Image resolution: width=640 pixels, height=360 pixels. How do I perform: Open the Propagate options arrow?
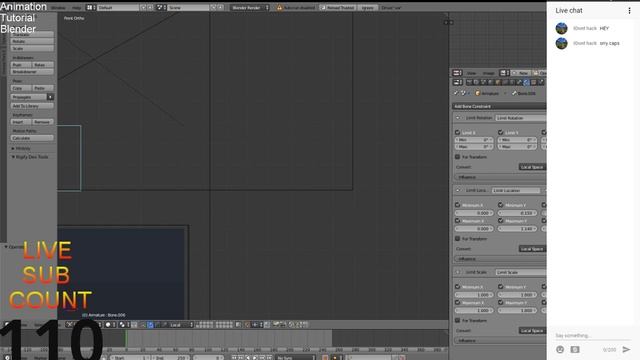coord(50,97)
